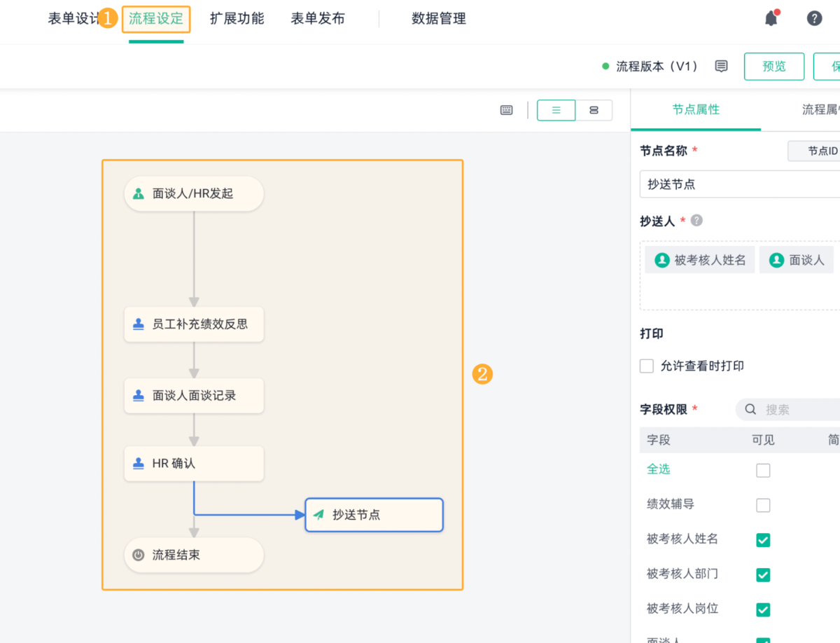840x643 pixels.
Task: Click the help question mark icon top right
Action: 814,18
